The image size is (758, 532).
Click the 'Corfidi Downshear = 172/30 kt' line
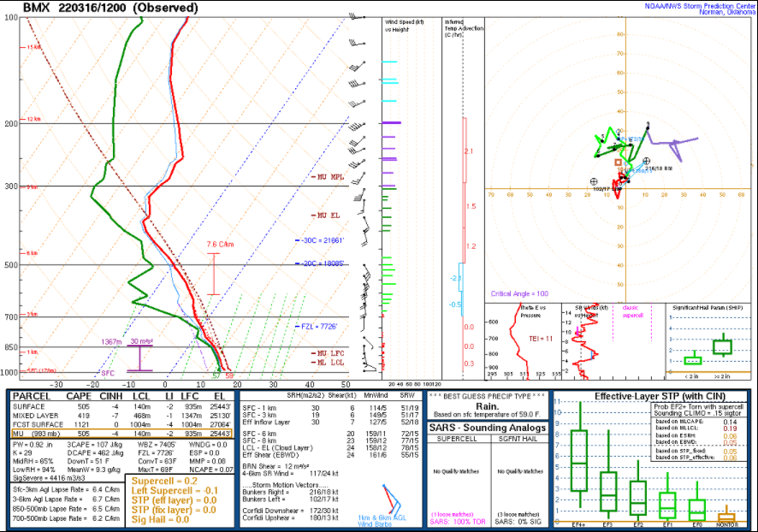291,511
